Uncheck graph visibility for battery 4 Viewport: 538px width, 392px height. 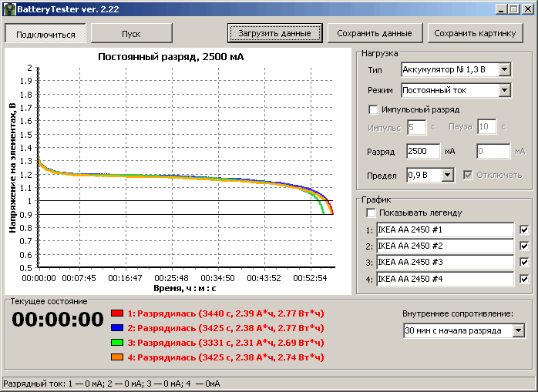coord(524,279)
